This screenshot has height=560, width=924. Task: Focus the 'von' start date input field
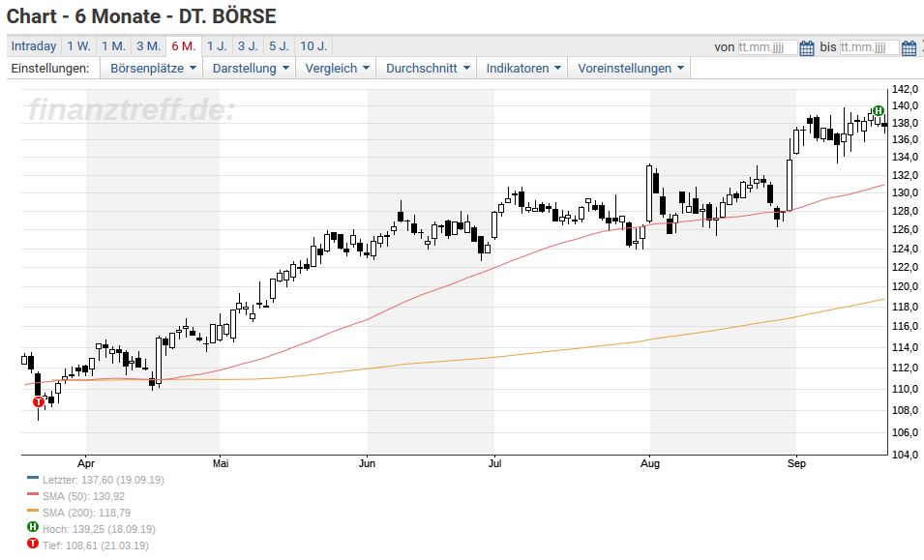pyautogui.click(x=768, y=47)
